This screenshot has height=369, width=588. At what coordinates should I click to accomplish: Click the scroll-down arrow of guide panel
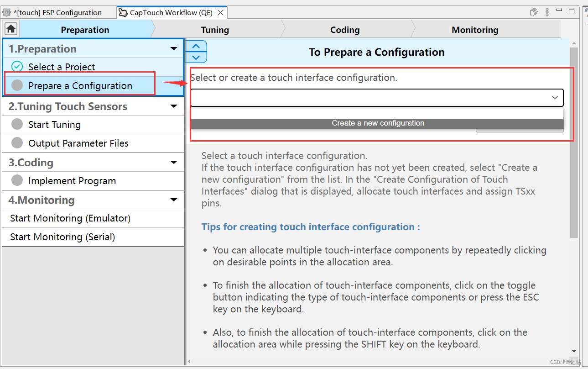[x=574, y=351]
